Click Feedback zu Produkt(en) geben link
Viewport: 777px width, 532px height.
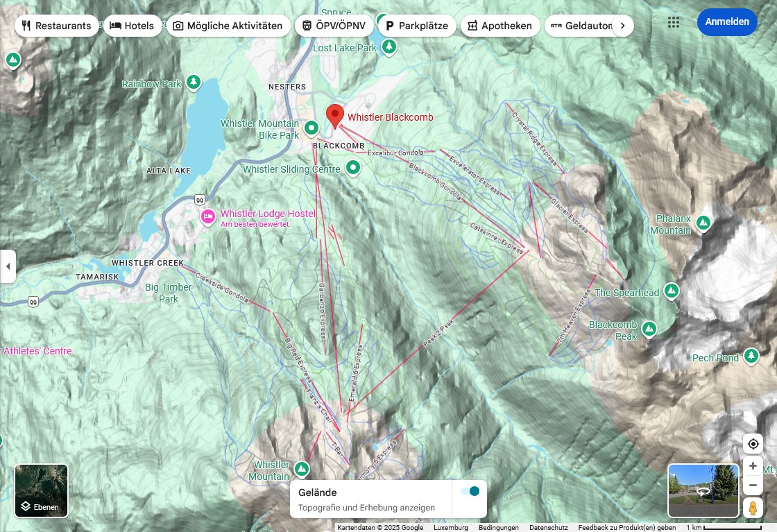(627, 528)
